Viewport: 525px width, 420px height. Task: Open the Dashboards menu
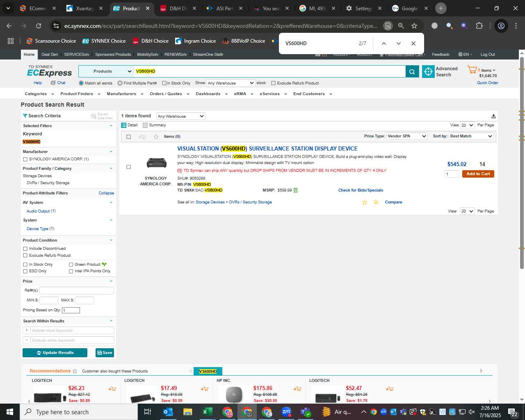211,94
